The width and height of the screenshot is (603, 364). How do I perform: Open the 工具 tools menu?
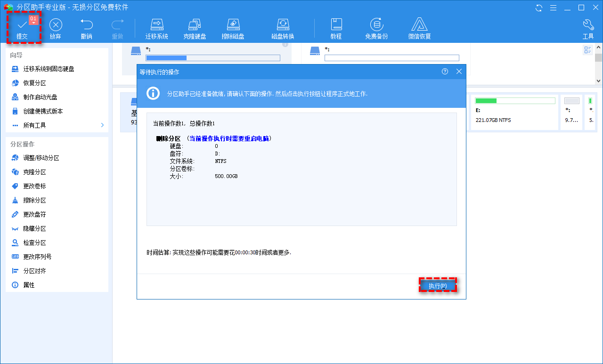pos(588,28)
